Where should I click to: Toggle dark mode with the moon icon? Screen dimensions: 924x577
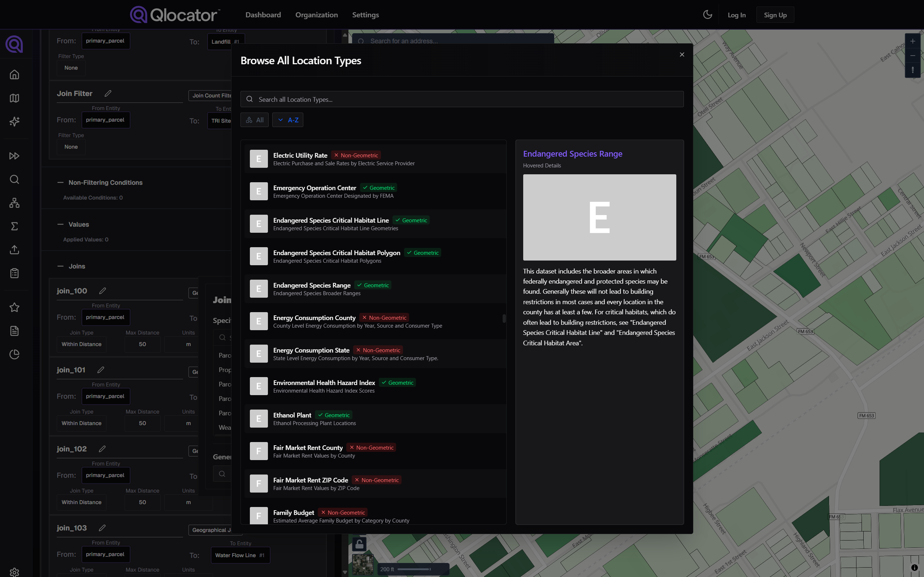tap(707, 14)
